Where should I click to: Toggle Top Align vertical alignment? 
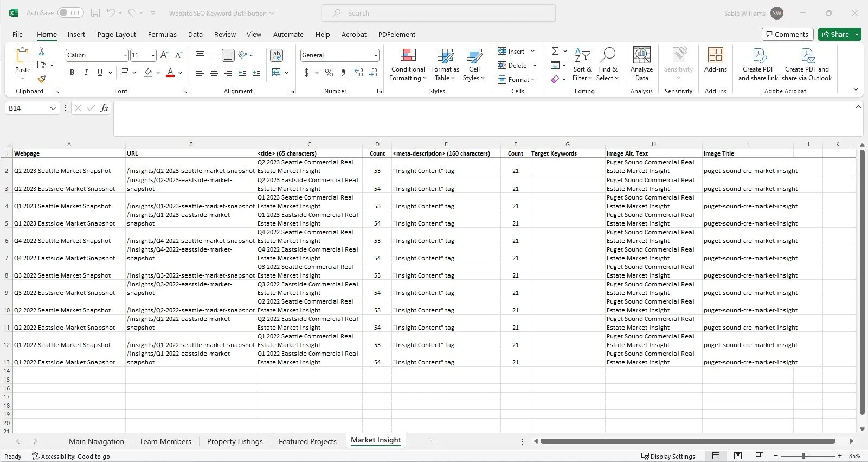(x=200, y=55)
